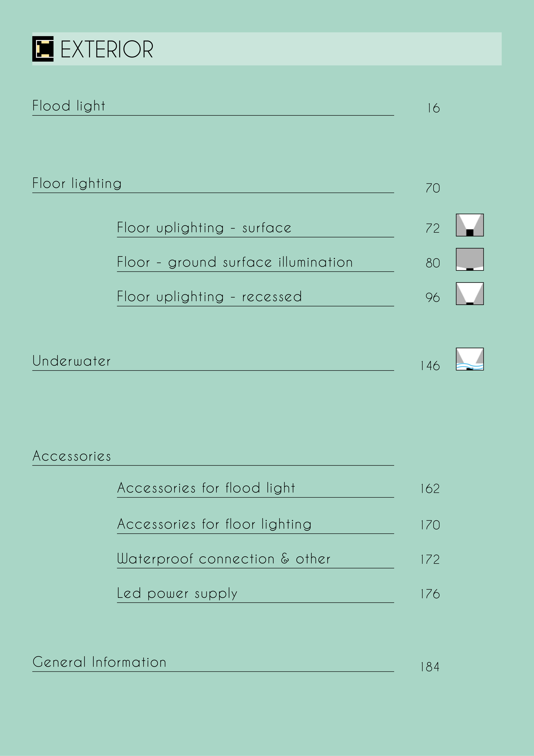Go to the Floor lighting section
Viewport: 534px width, 756px height.
[x=77, y=183]
